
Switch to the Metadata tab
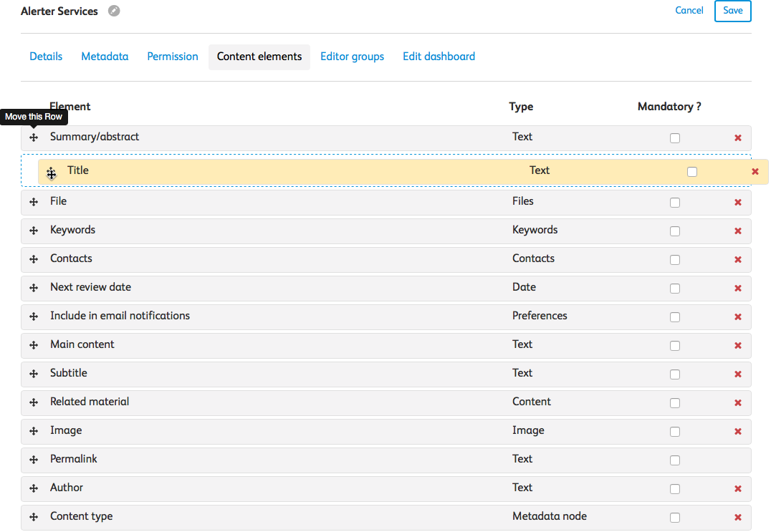tap(105, 57)
